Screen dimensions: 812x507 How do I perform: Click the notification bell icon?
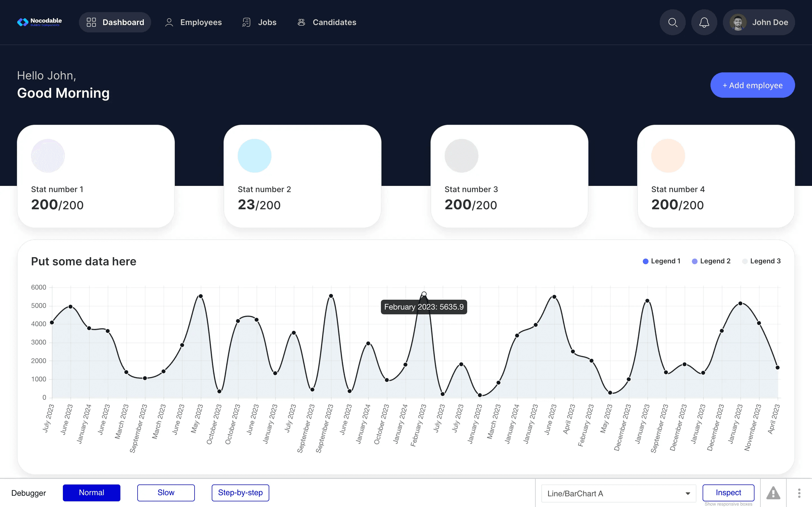point(704,22)
